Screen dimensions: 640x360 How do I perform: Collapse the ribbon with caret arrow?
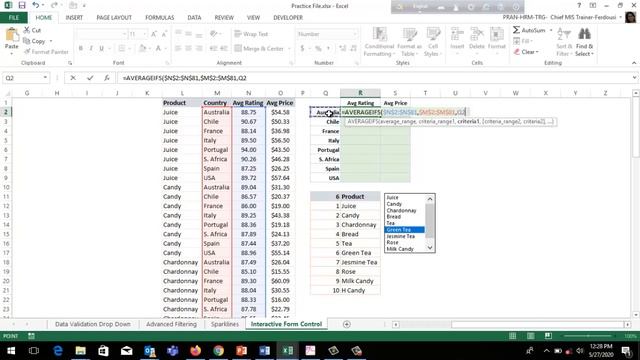(x=634, y=63)
